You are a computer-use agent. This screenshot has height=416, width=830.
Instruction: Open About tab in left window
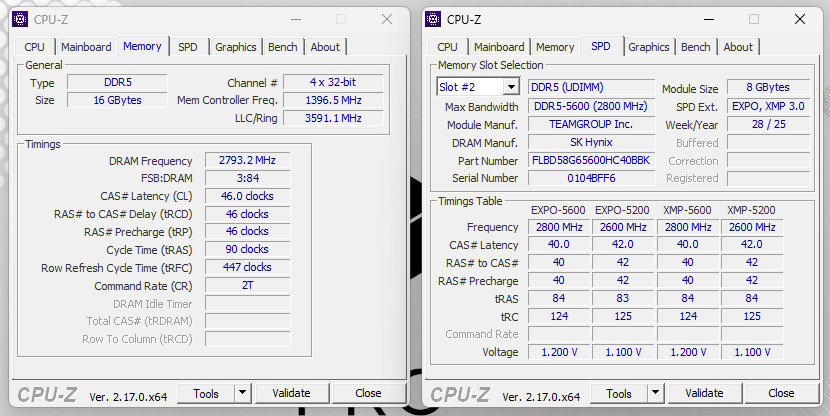click(x=325, y=47)
